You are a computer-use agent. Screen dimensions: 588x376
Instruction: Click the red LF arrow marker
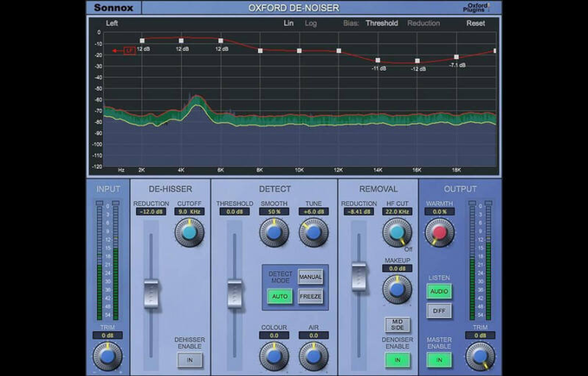pos(124,50)
